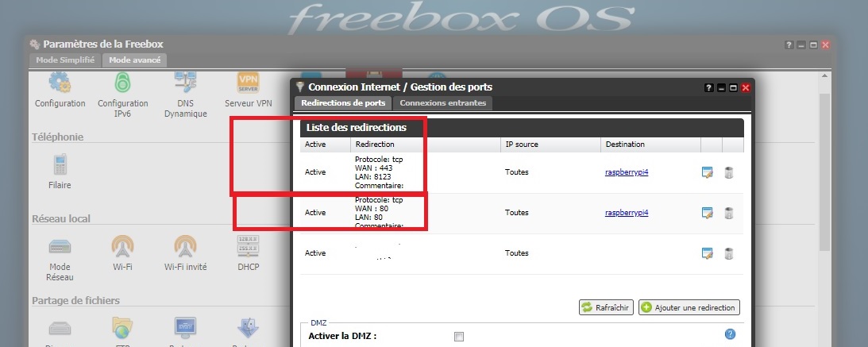
Task: Delete the WAN 80 redirection
Action: (729, 213)
